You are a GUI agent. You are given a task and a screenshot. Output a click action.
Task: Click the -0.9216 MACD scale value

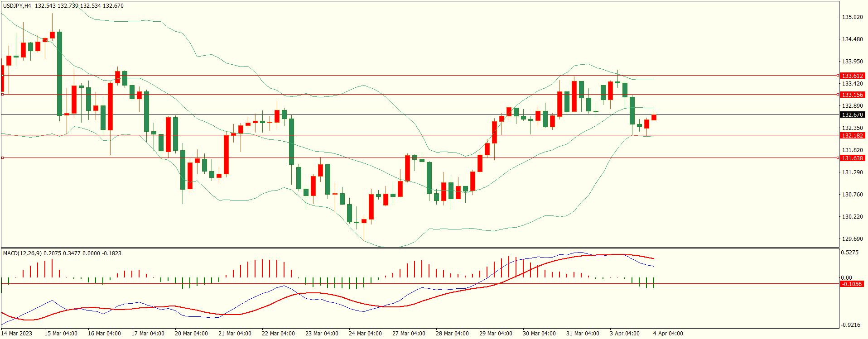pos(850,325)
